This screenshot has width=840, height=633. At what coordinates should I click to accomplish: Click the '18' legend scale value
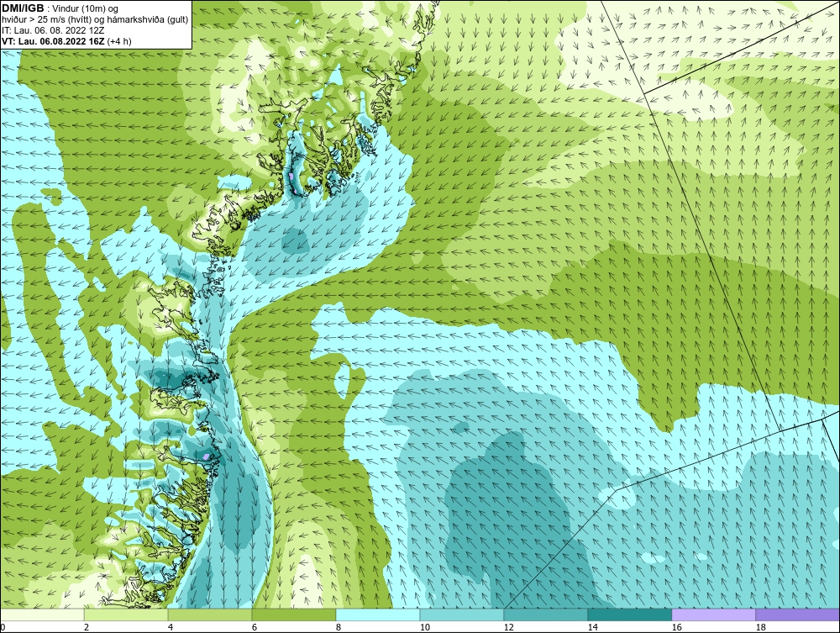(x=761, y=627)
